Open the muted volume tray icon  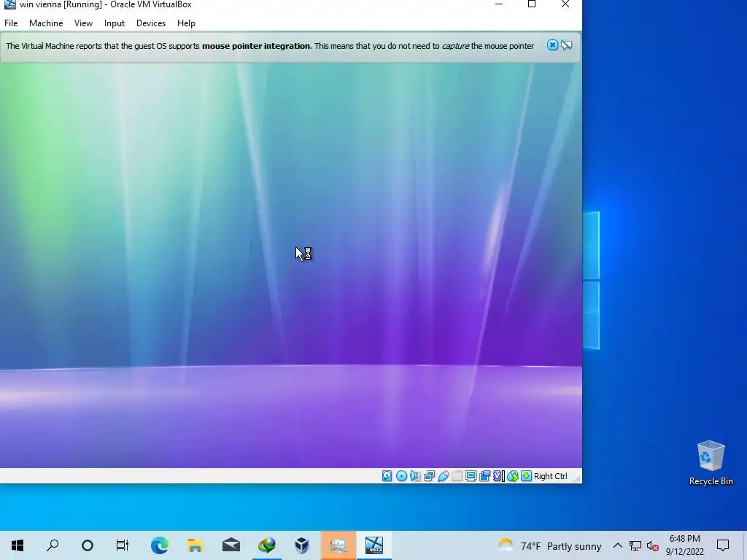[652, 545]
